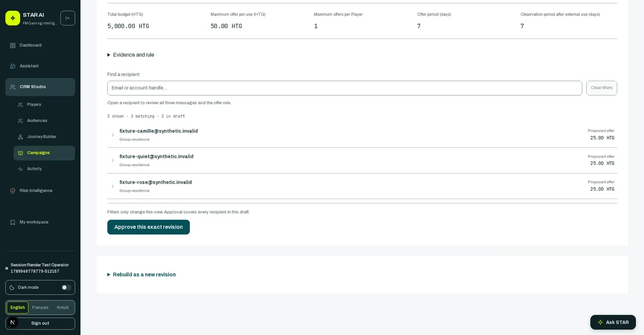Select the CRM Studio people icon

pos(13,87)
